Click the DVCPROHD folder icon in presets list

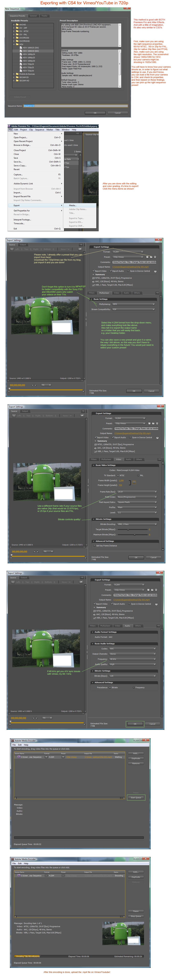(17, 41)
